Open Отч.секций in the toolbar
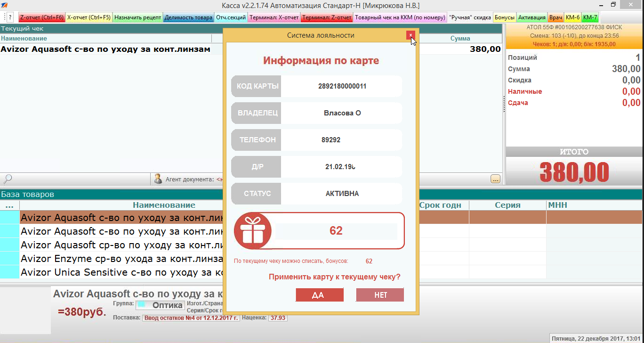 click(x=231, y=17)
